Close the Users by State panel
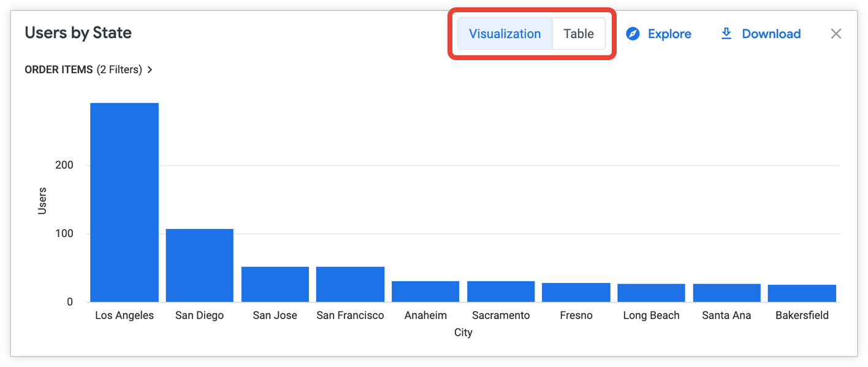Screen dimensions: 868x367 [836, 34]
